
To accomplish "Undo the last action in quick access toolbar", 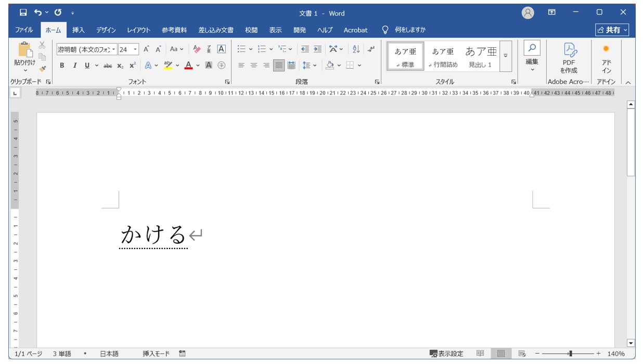I will coord(38,12).
